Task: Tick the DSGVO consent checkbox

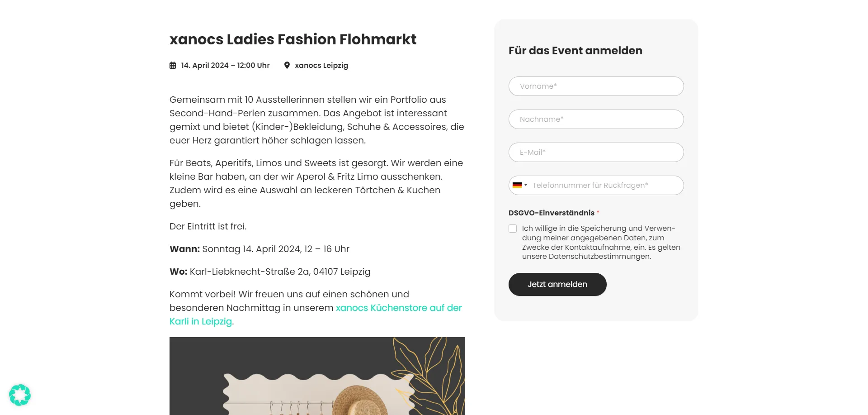Action: point(513,229)
